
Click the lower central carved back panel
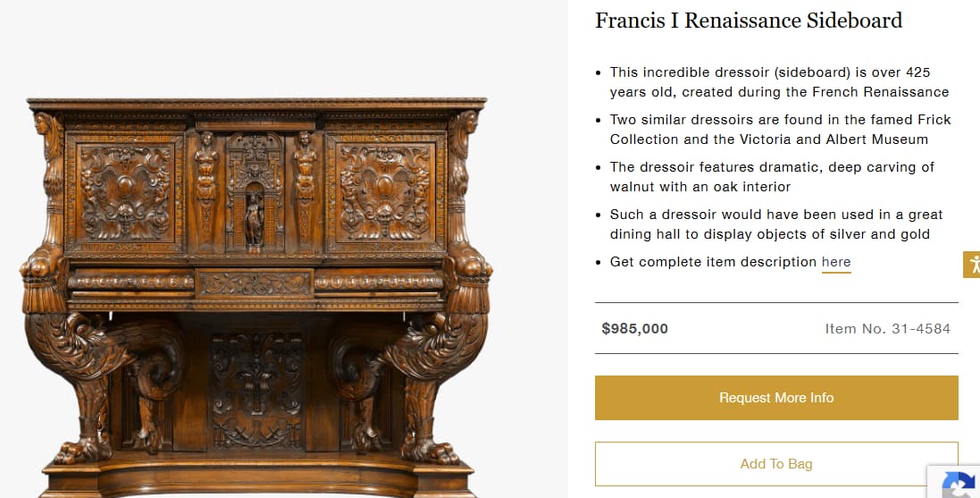(255, 389)
